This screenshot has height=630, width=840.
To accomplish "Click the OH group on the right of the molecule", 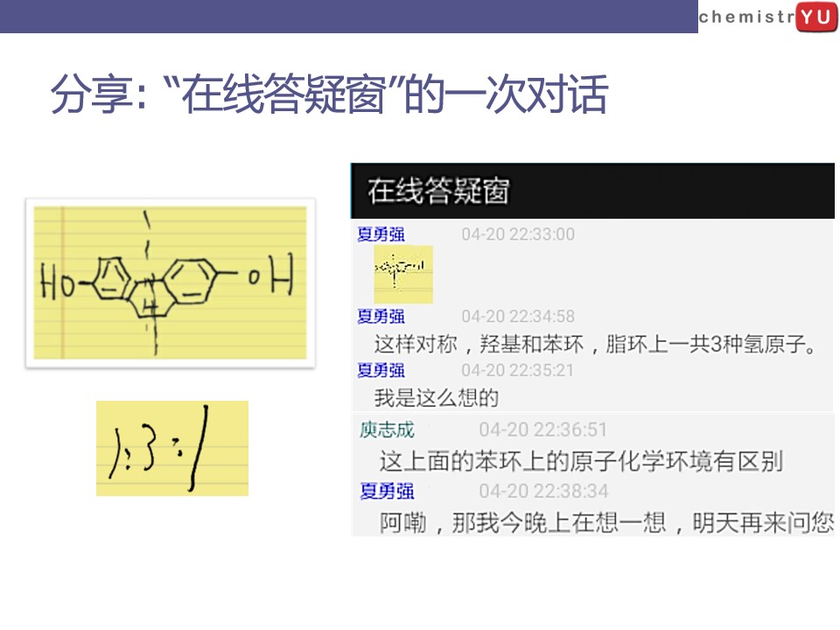I will (x=270, y=275).
